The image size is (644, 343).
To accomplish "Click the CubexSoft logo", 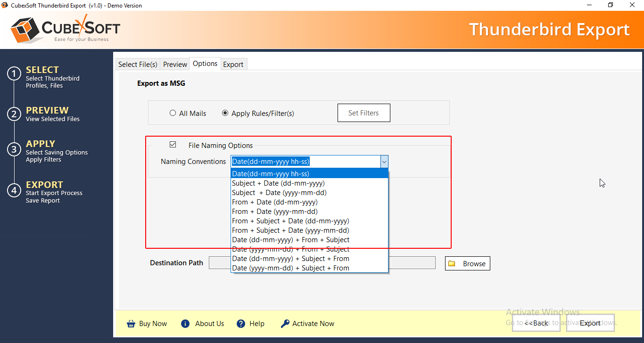I will [65, 29].
